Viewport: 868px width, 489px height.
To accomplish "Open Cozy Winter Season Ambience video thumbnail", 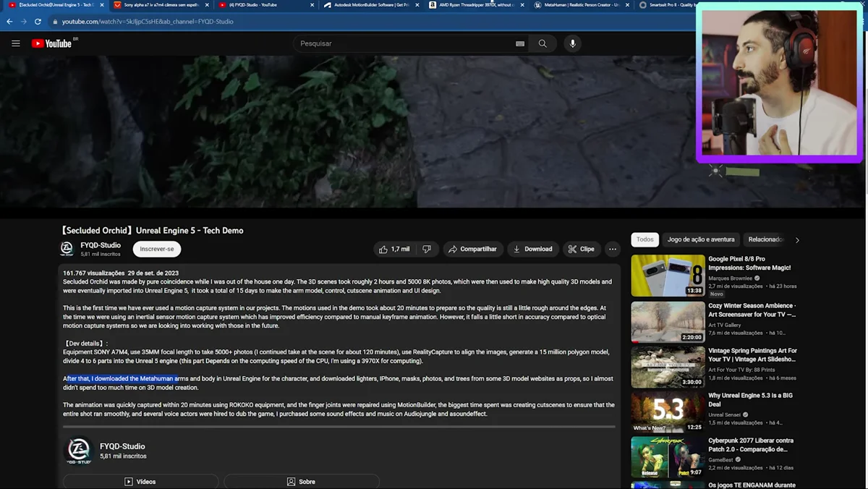I will [668, 321].
